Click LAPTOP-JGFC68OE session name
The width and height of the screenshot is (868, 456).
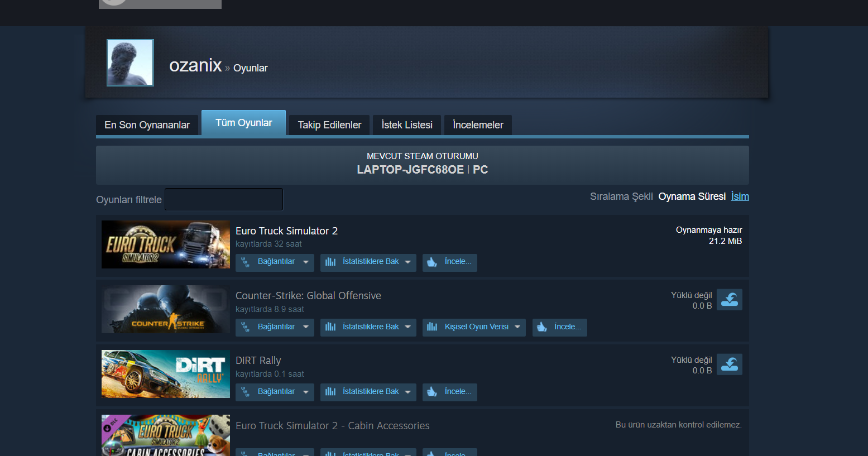[x=410, y=170]
